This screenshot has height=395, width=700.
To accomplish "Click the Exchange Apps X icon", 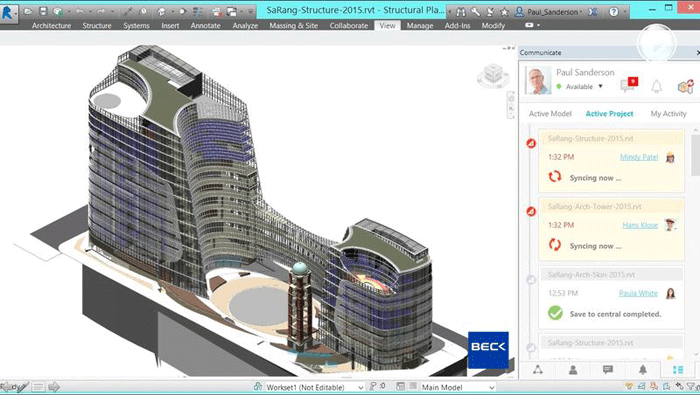I will (593, 12).
